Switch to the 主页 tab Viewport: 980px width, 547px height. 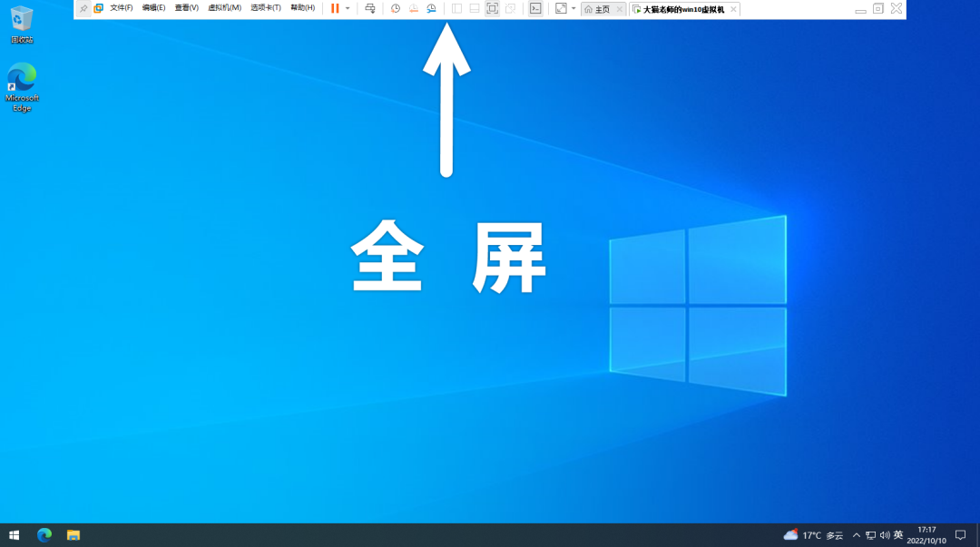pyautogui.click(x=603, y=8)
